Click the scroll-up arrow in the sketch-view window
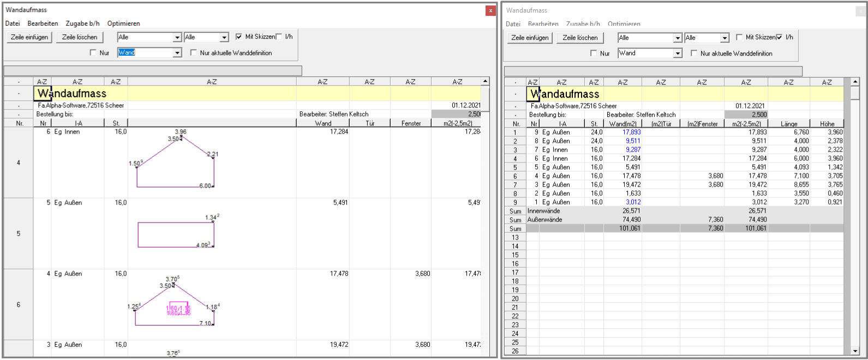 [485, 81]
